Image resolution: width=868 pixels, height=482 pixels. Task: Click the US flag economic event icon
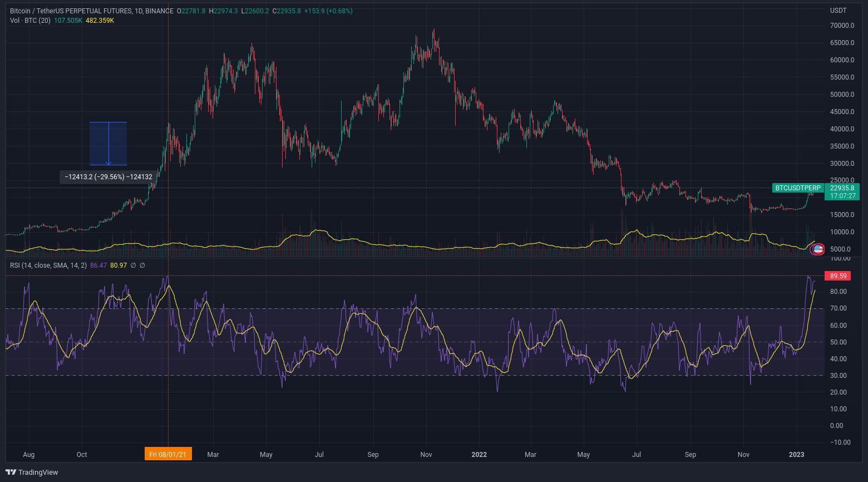818,249
